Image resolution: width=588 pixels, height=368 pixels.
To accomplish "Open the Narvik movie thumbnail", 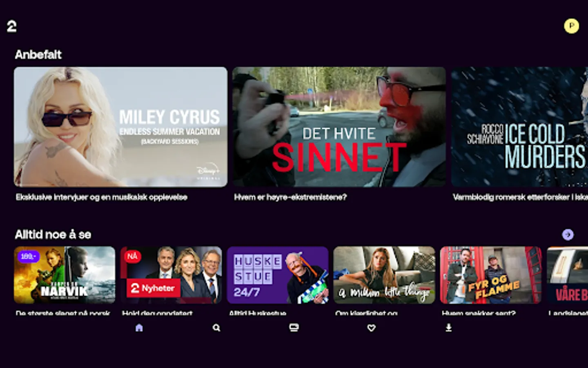I will (x=65, y=275).
